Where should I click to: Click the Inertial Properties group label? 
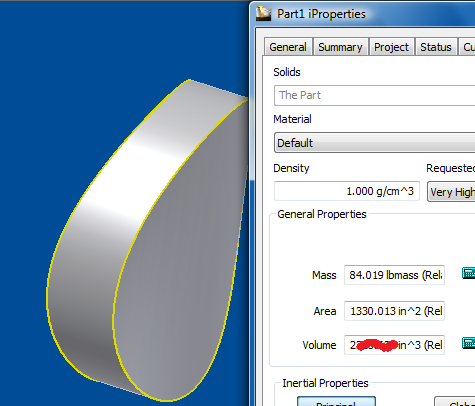pyautogui.click(x=325, y=383)
